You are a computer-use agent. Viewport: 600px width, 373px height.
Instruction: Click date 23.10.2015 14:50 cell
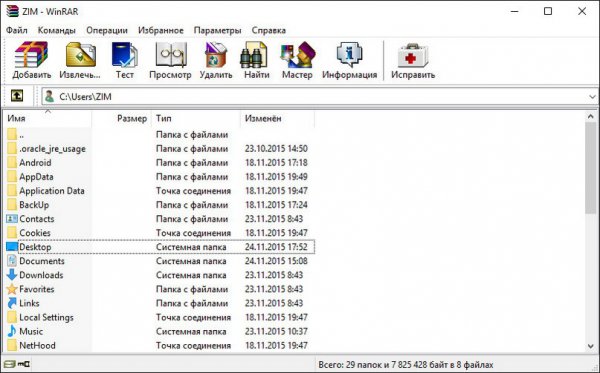(276, 148)
